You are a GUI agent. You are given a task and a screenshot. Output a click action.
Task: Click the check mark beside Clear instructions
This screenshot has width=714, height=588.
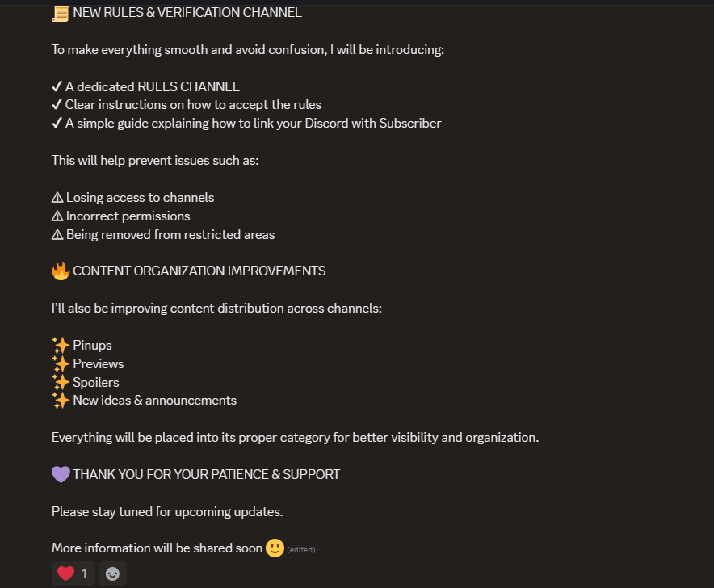click(x=57, y=105)
